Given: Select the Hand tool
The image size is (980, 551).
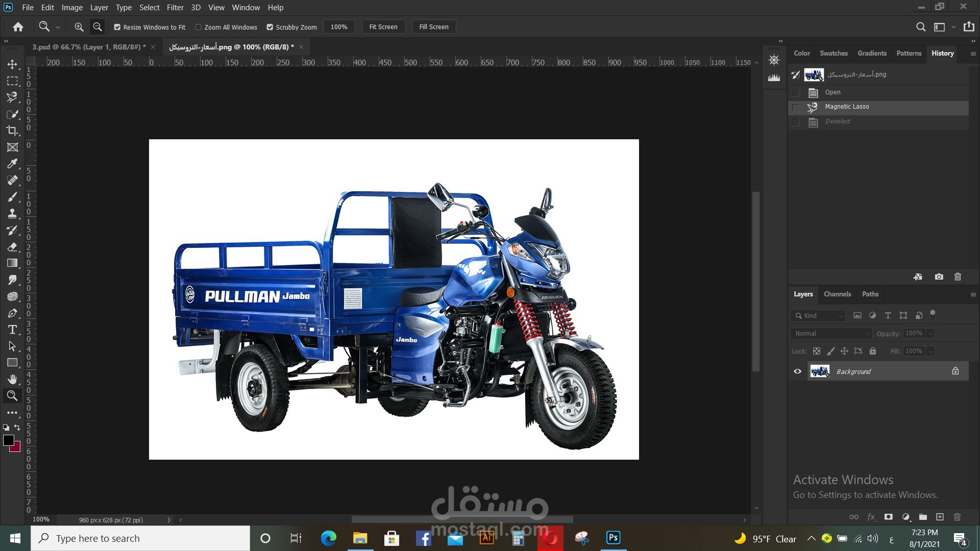Looking at the screenshot, I should coord(12,379).
